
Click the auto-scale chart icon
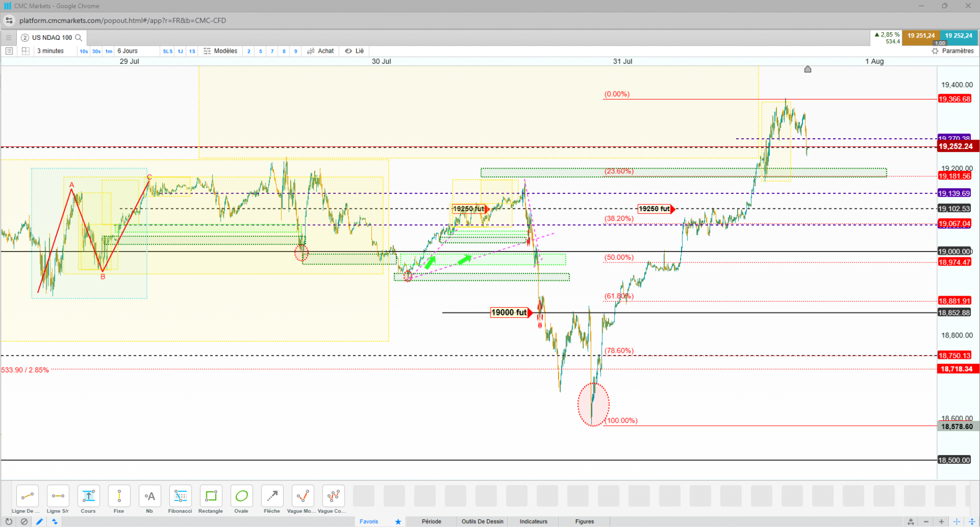tap(911, 522)
